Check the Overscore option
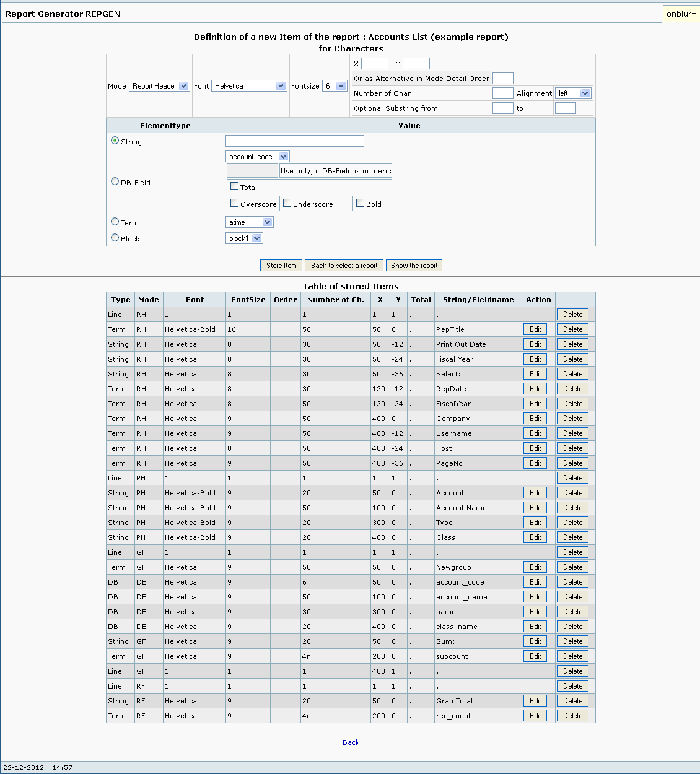Viewport: 700px width, 774px height. [234, 202]
